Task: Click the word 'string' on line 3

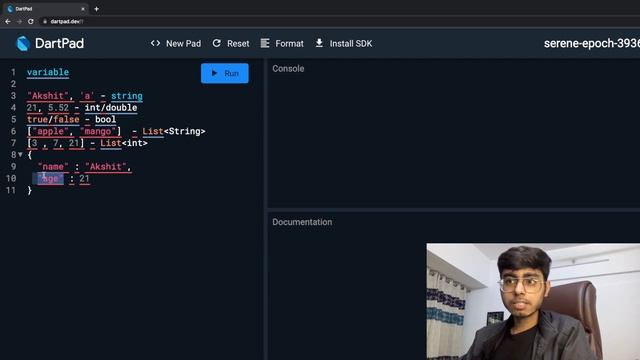Action: point(127,96)
